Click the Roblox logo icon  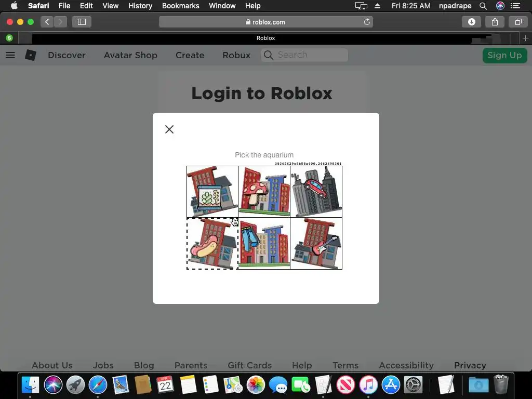[x=31, y=55]
